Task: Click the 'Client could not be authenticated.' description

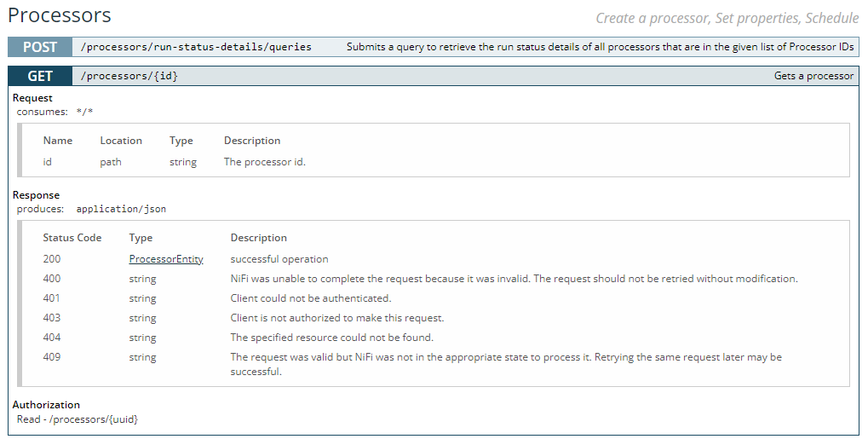Action: click(311, 298)
